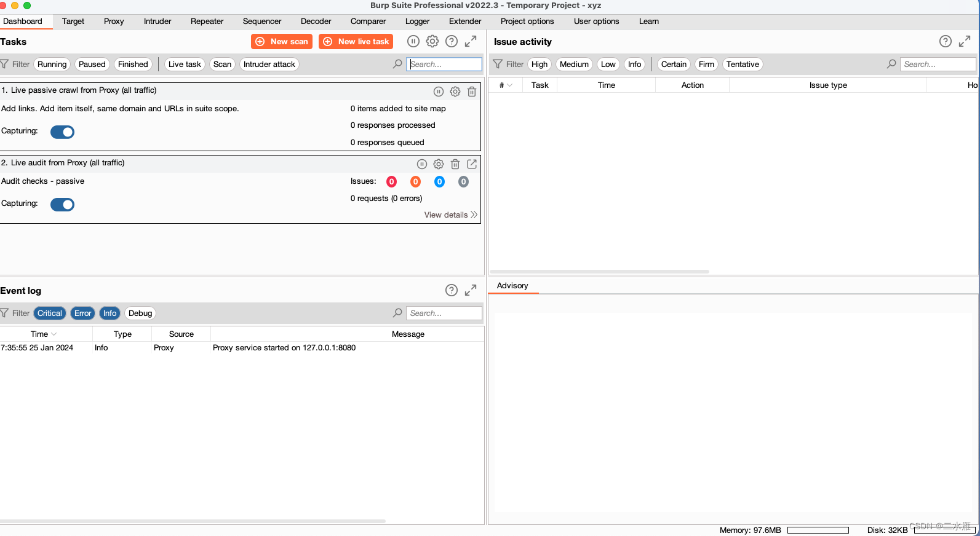Click the Issue activity horizontal scrollbar
Viewport: 980px width, 536px height.
point(600,271)
